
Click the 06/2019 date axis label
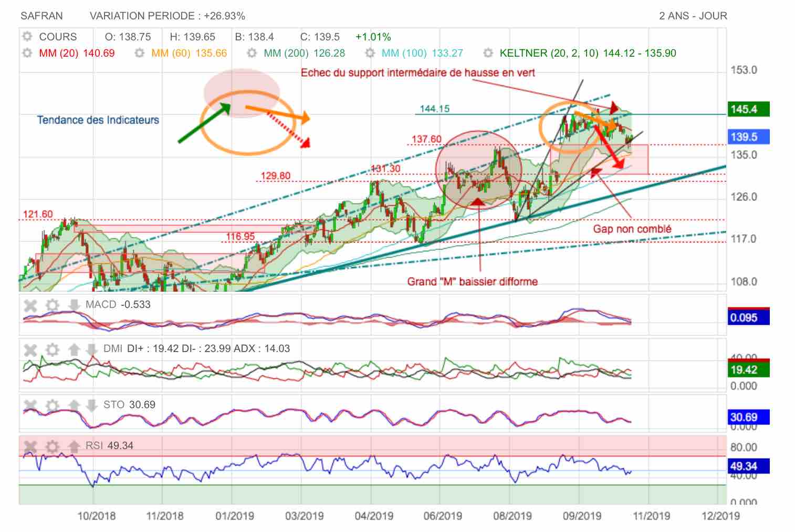tap(443, 516)
